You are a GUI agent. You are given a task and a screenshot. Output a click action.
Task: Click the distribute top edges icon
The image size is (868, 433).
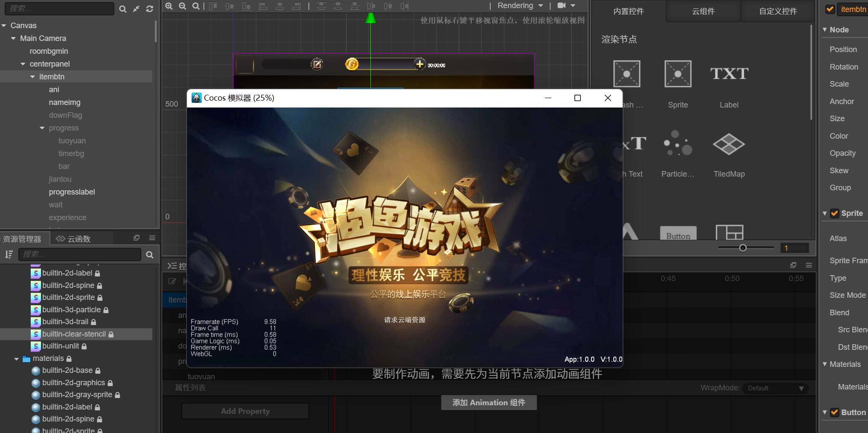click(321, 6)
